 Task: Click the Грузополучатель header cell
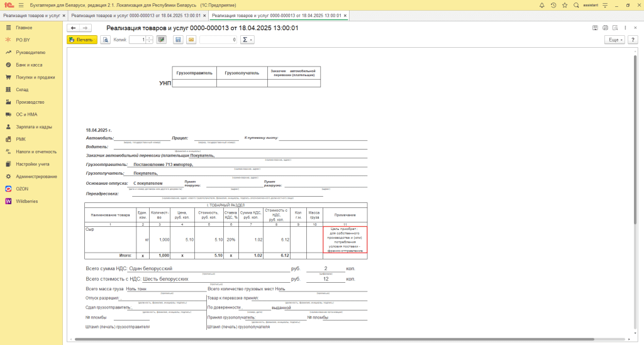242,73
